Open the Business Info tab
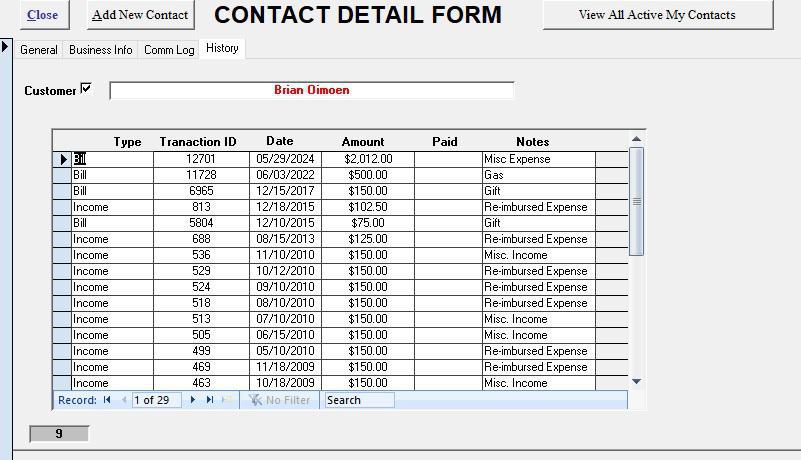This screenshot has width=801, height=460. 100,50
